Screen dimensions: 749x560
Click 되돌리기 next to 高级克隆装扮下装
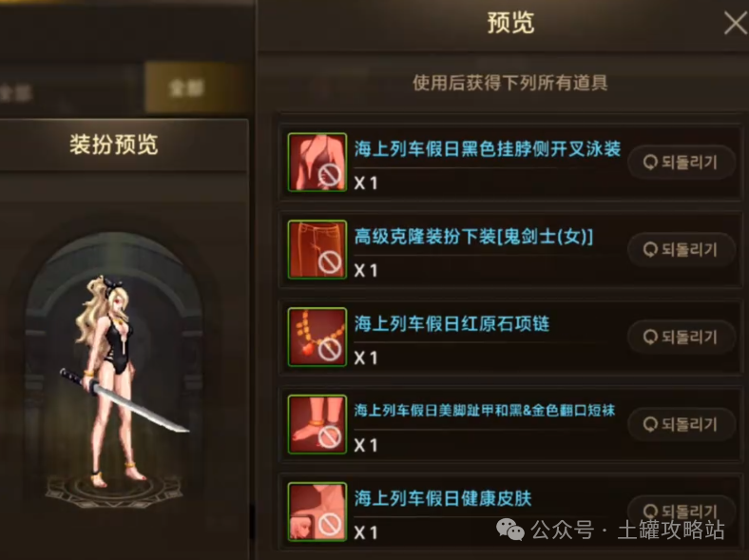(x=682, y=249)
